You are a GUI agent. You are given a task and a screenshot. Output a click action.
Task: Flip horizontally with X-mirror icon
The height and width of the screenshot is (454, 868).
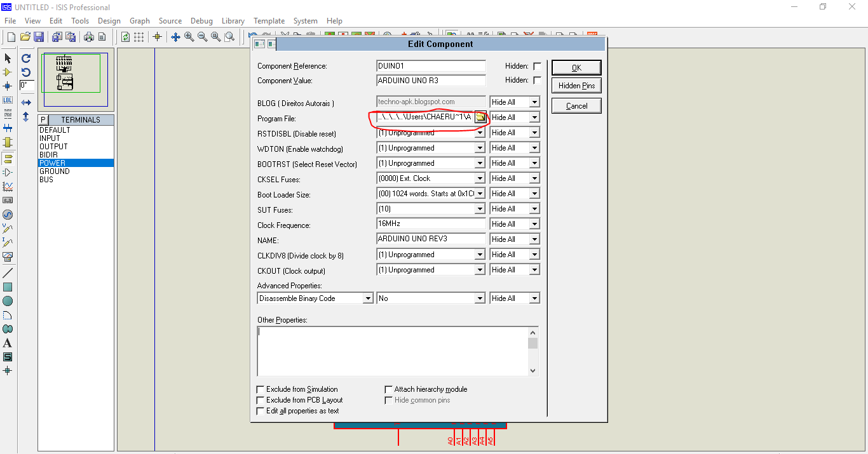[x=26, y=102]
